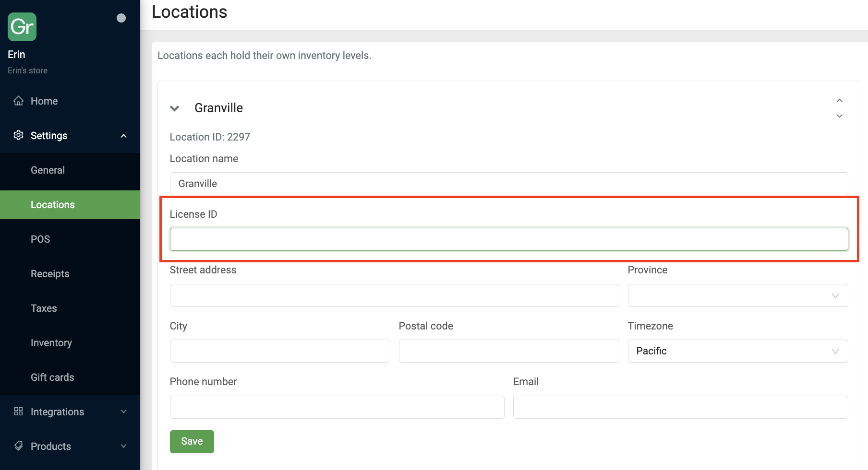Collapse the Granville location panel
This screenshot has height=470, width=868.
(175, 108)
